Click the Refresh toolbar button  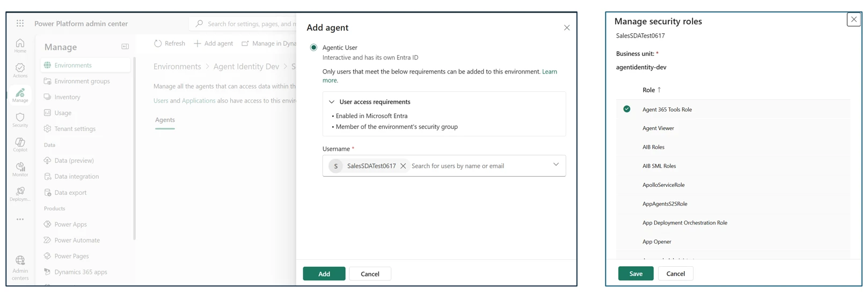(x=169, y=43)
